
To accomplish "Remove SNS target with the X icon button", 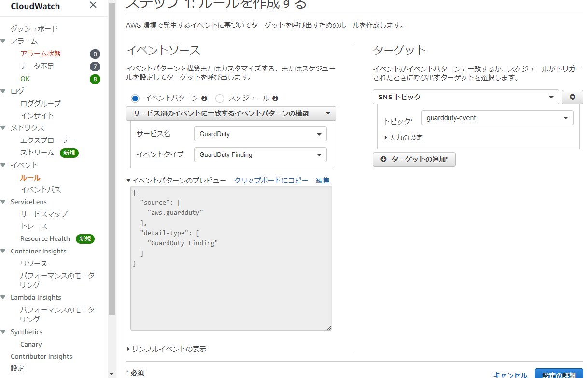I will [573, 97].
